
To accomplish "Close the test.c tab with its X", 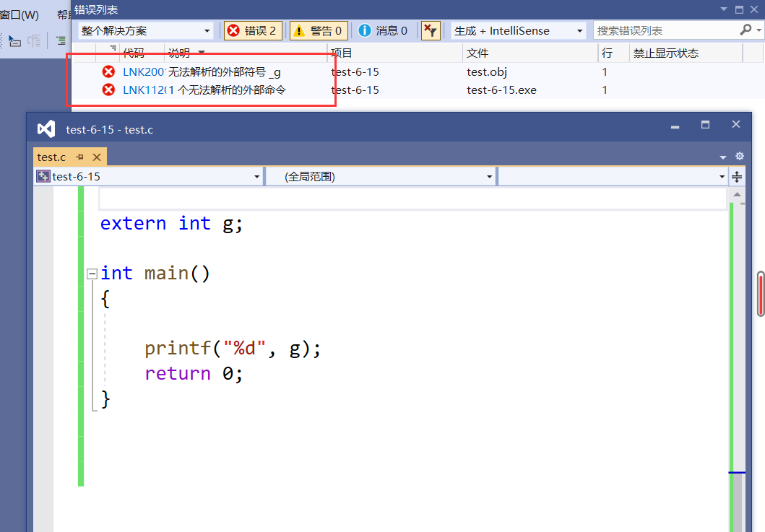I will (97, 157).
